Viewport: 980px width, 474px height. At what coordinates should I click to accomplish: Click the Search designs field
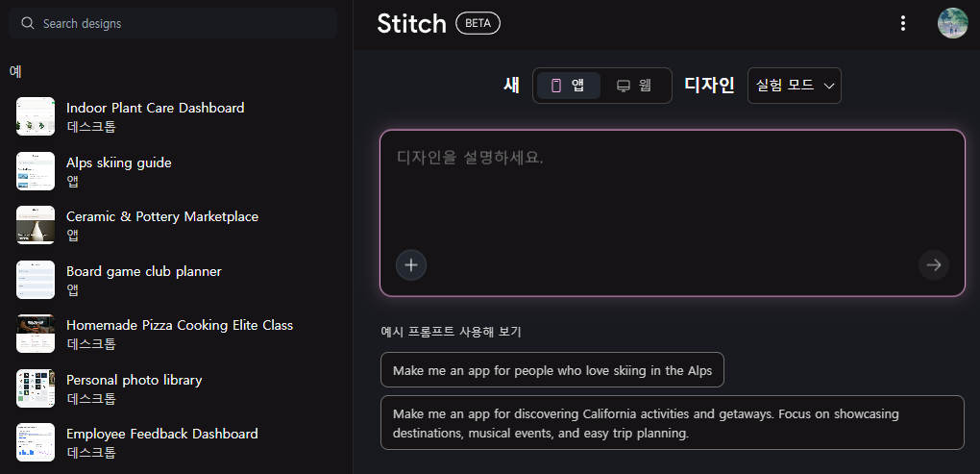[183, 23]
